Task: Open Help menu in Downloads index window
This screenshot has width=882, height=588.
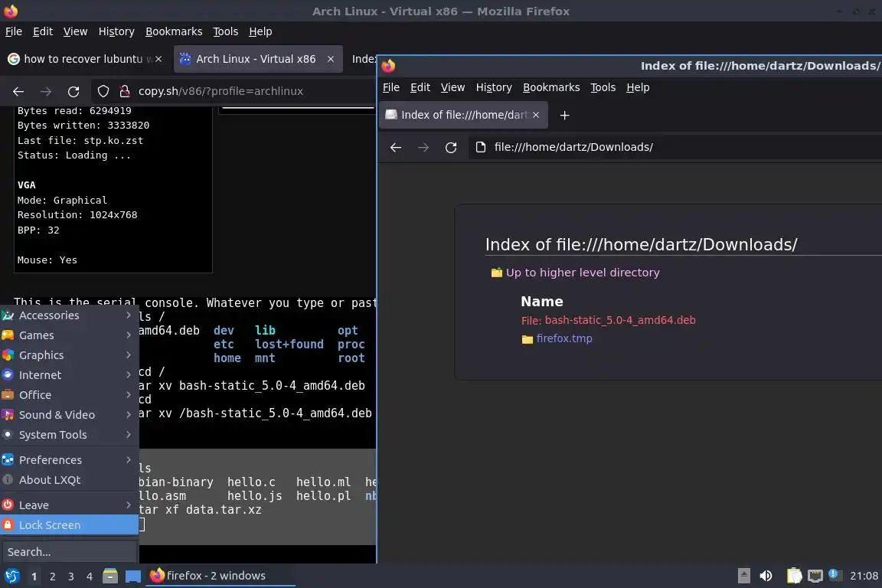Action: [x=638, y=87]
